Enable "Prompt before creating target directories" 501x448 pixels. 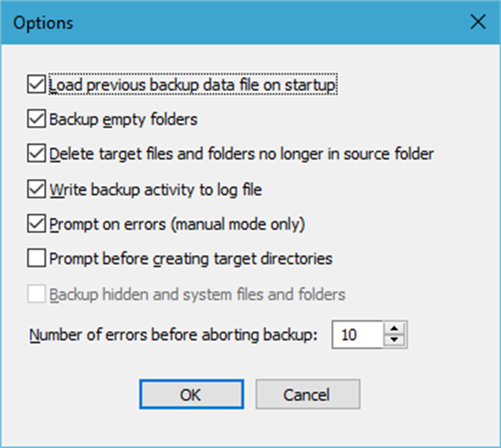pos(36,258)
